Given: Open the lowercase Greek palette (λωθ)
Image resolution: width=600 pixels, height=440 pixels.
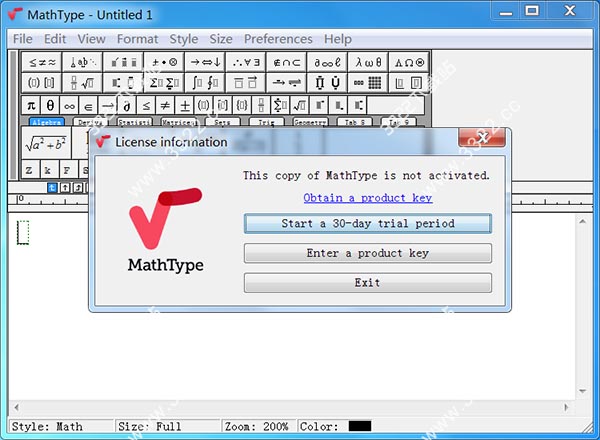Looking at the screenshot, I should tap(368, 62).
